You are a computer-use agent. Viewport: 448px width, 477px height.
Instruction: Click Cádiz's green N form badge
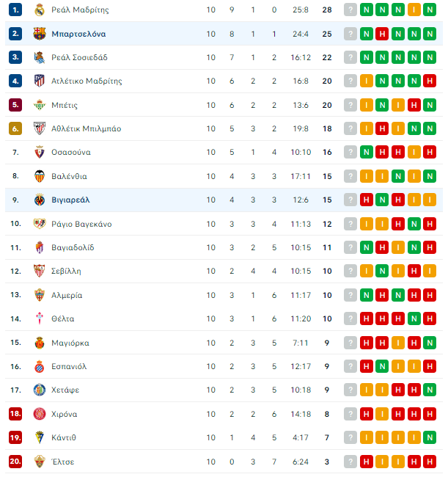coord(430,437)
